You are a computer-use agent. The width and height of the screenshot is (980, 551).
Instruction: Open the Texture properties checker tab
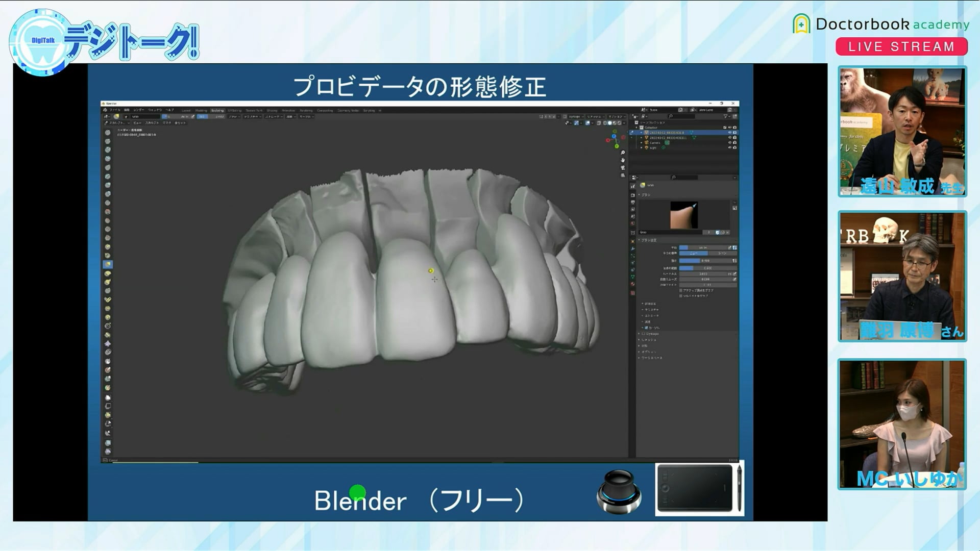click(x=633, y=293)
